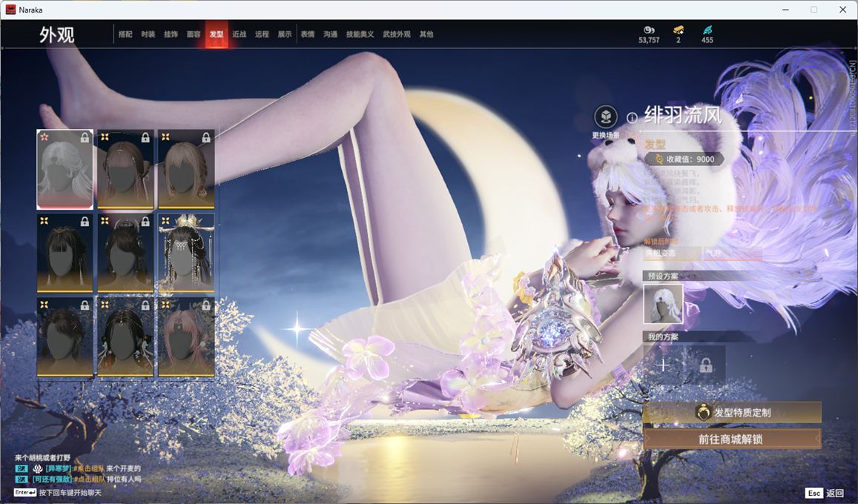Click the Naraka app icon in title bar

[x=10, y=10]
